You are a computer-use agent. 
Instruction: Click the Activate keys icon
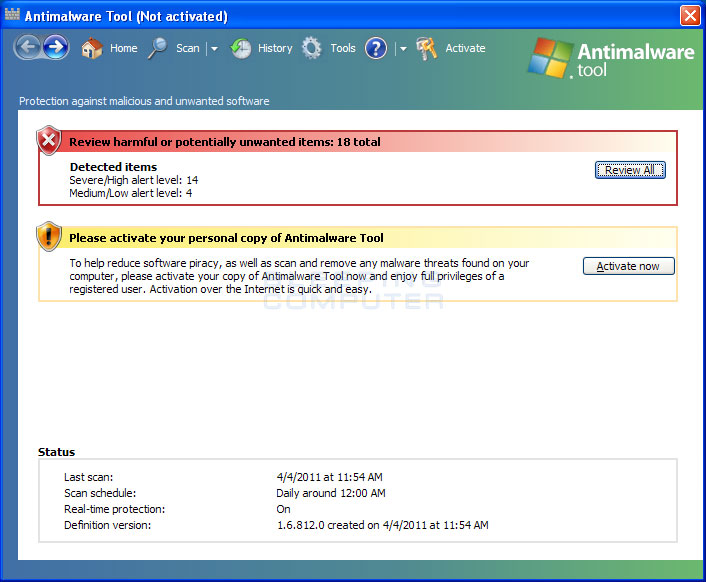point(426,48)
